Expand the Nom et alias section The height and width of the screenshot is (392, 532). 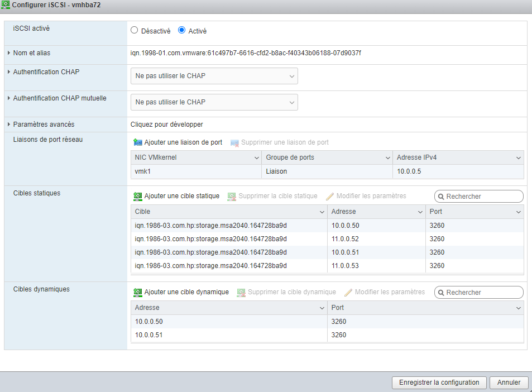pos(9,53)
